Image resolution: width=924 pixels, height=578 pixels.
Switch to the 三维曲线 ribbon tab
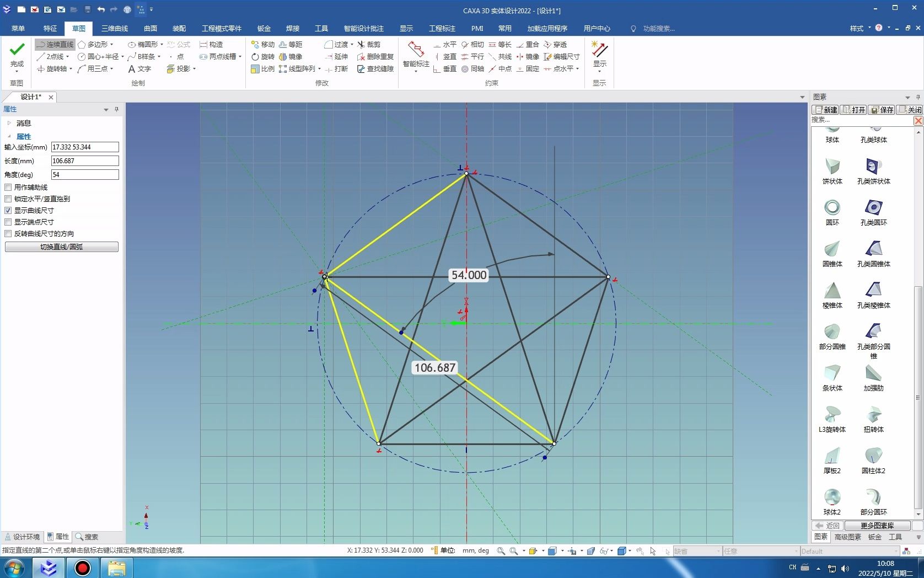[x=115, y=28]
